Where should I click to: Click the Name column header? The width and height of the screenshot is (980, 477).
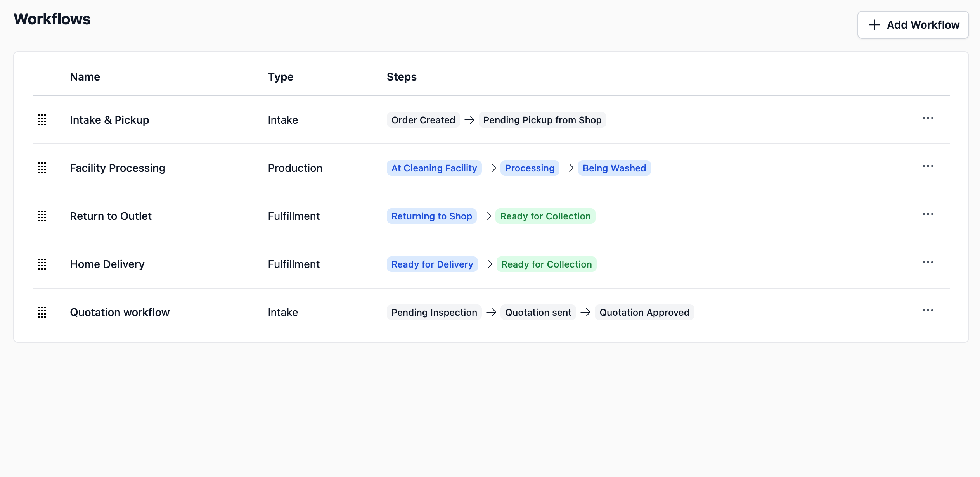click(85, 77)
